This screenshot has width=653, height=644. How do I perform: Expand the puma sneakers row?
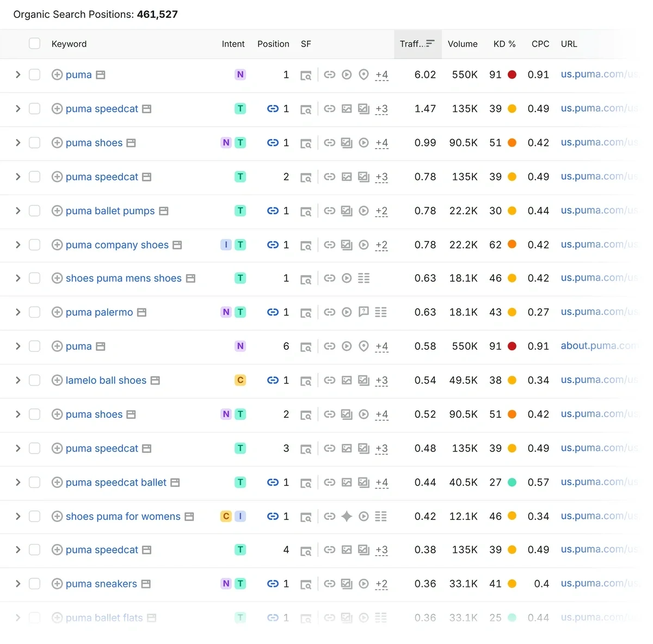pyautogui.click(x=18, y=584)
